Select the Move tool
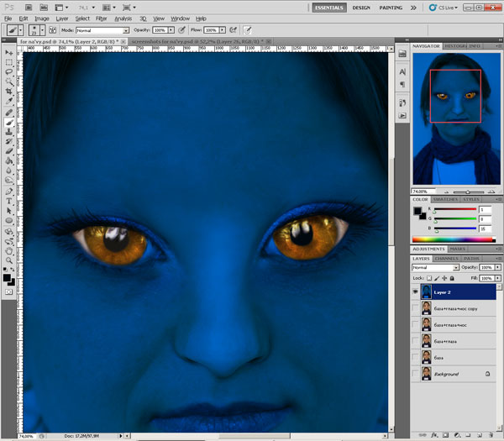 (9, 52)
